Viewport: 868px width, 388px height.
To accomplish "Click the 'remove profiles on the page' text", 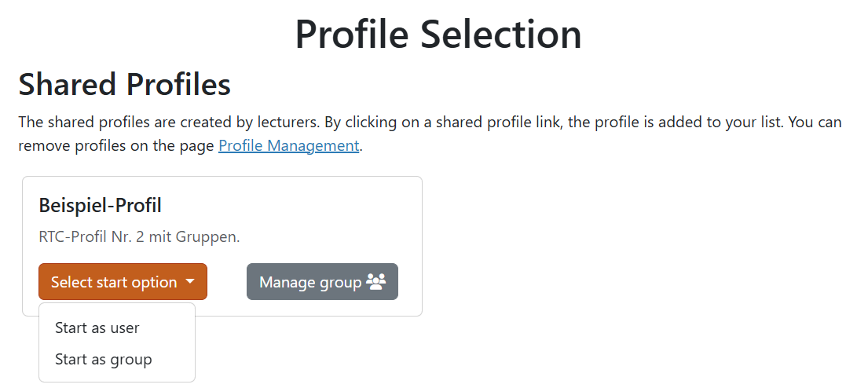I will point(116,145).
